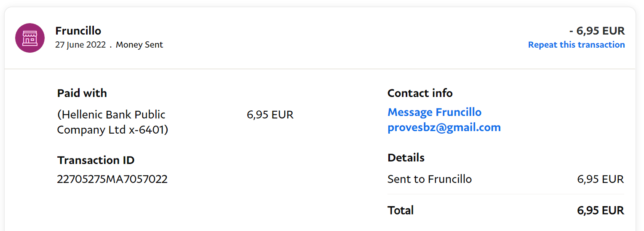
Task: Click the Transaction ID heading
Action: [x=96, y=160]
